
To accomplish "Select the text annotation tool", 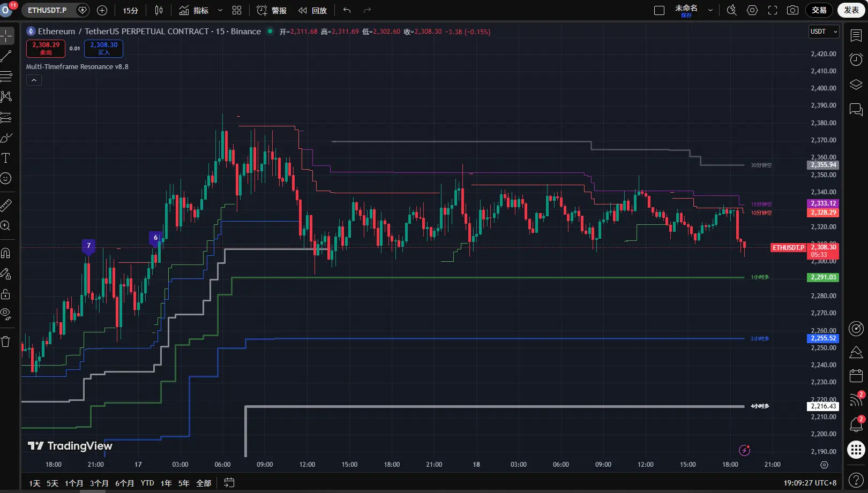I will coord(6,158).
